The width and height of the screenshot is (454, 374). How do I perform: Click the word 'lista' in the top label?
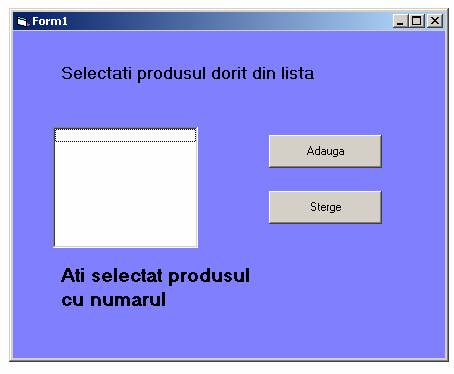pyautogui.click(x=297, y=73)
